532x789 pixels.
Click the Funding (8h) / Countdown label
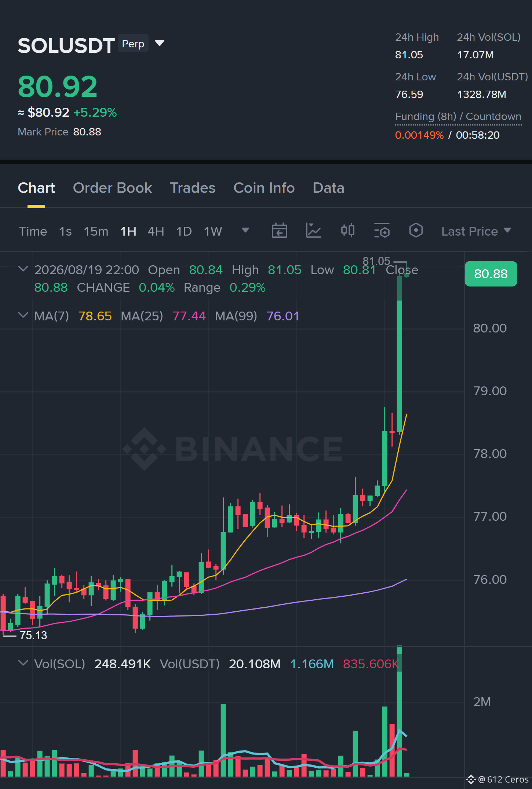[x=458, y=116]
